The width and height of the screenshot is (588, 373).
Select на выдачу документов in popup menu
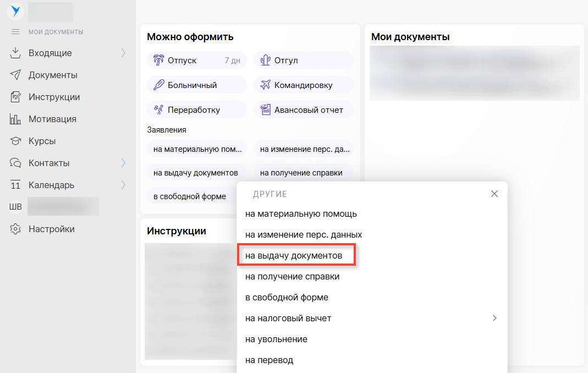click(x=294, y=256)
